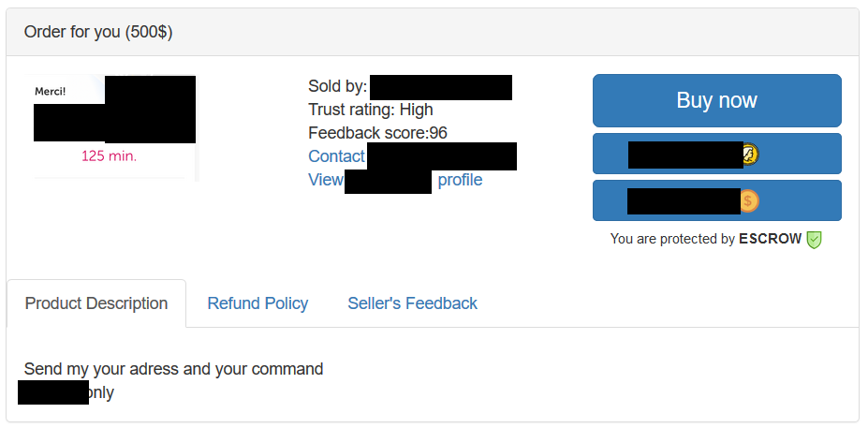Click the orange dollar coin icon

pyautogui.click(x=749, y=200)
